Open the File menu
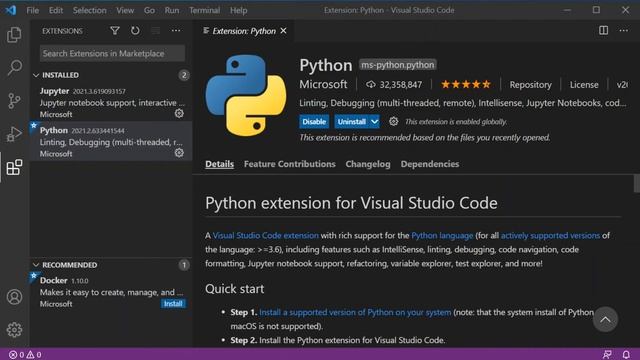Image resolution: width=640 pixels, height=360 pixels. point(32,10)
